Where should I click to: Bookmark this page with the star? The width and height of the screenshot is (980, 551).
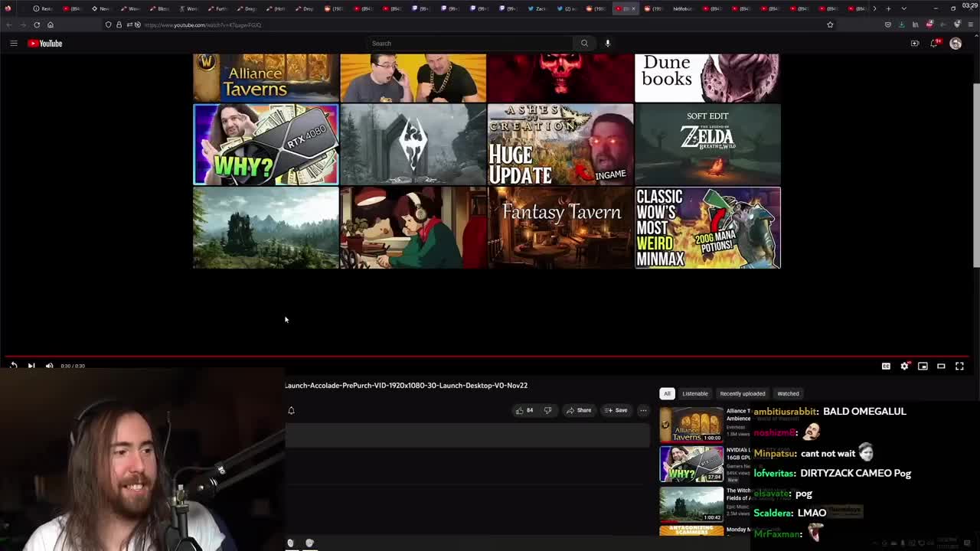(830, 24)
